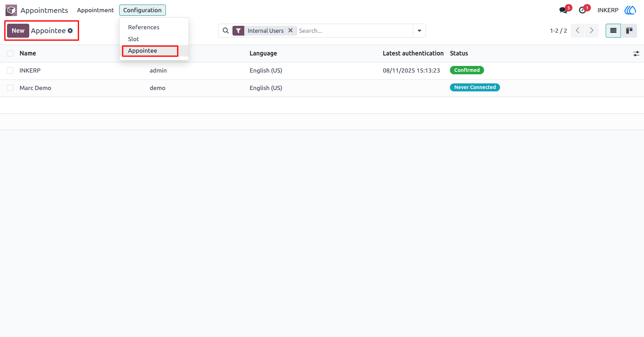Go to previous page of records
Screen dimensions: 644x337
[x=578, y=31]
